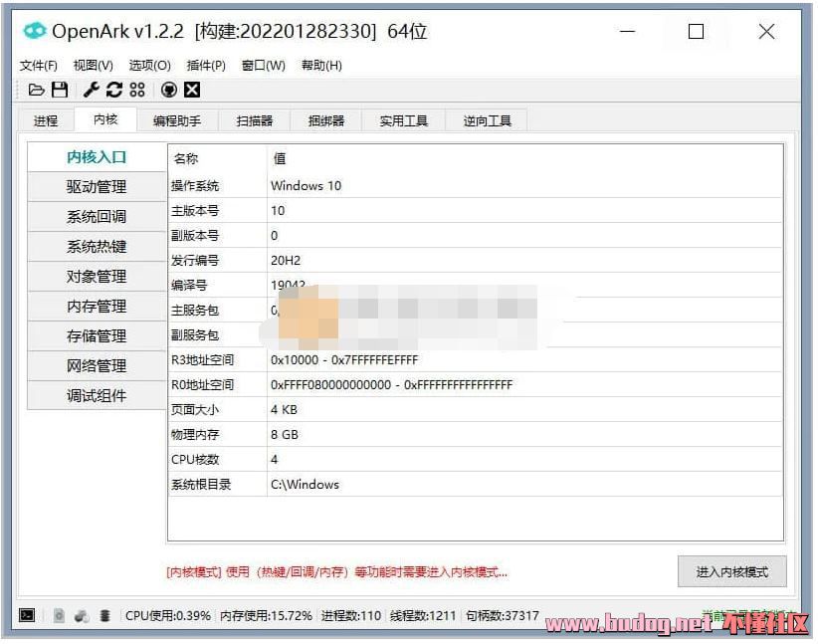Screen dimensions: 818x644
Task: Open 网络管理 in the sidebar
Action: coord(97,365)
